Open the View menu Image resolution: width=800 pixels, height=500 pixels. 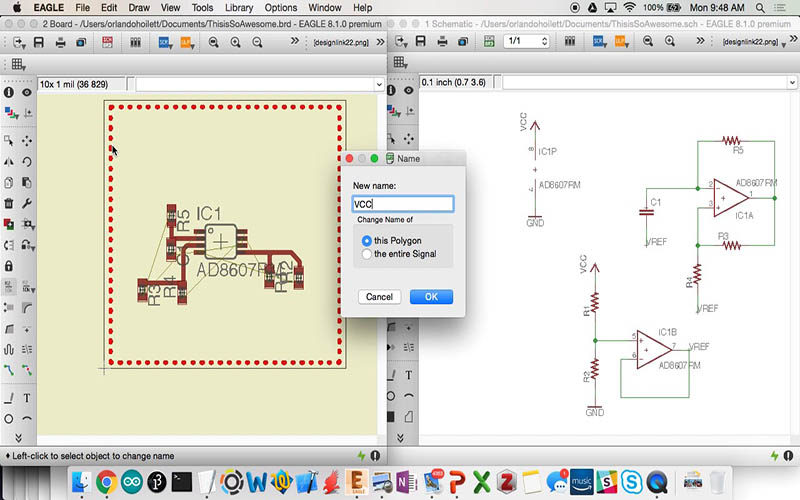pyautogui.click(x=170, y=8)
